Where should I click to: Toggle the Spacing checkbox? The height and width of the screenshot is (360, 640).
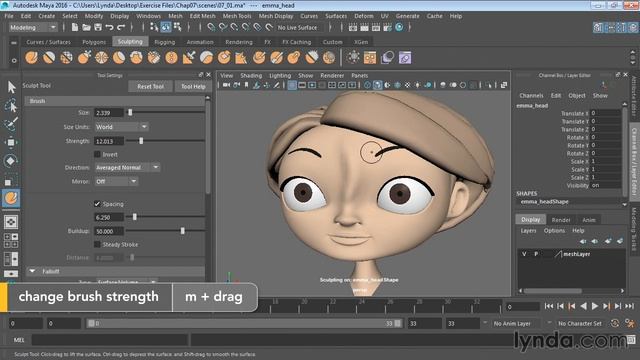click(x=97, y=204)
